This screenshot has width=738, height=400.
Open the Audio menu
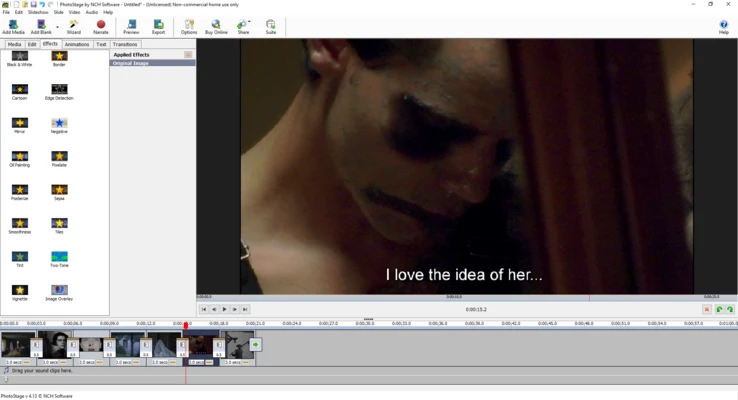tap(92, 12)
